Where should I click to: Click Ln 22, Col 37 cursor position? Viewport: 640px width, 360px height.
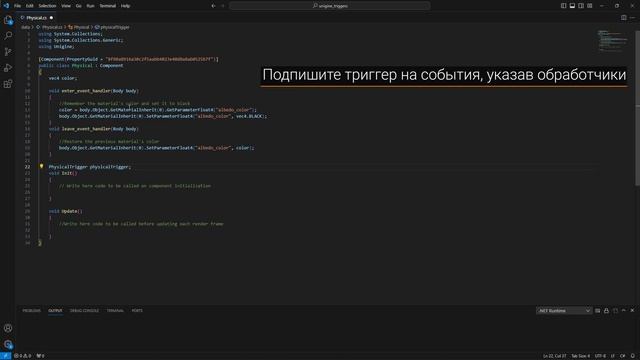coord(554,356)
